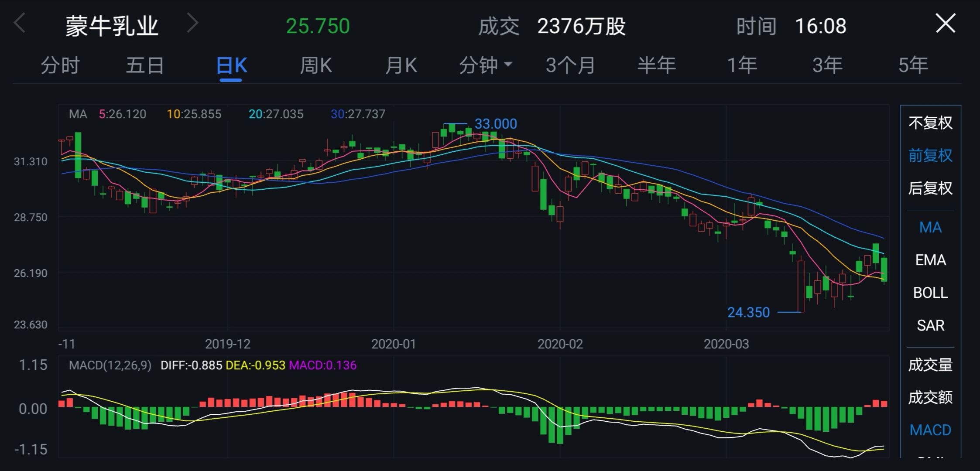Open the 分钟 minutes dropdown

point(485,65)
